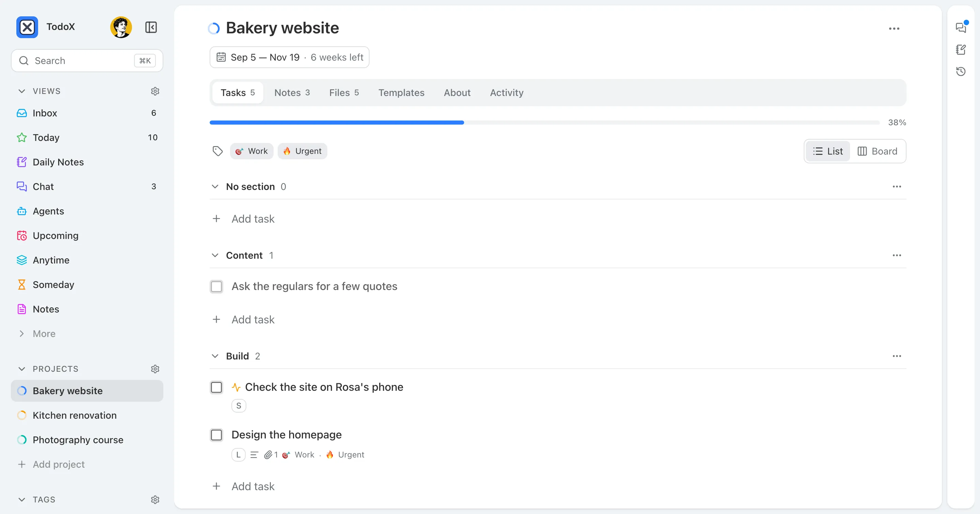Collapse the Projects sidebar group

(x=22, y=369)
